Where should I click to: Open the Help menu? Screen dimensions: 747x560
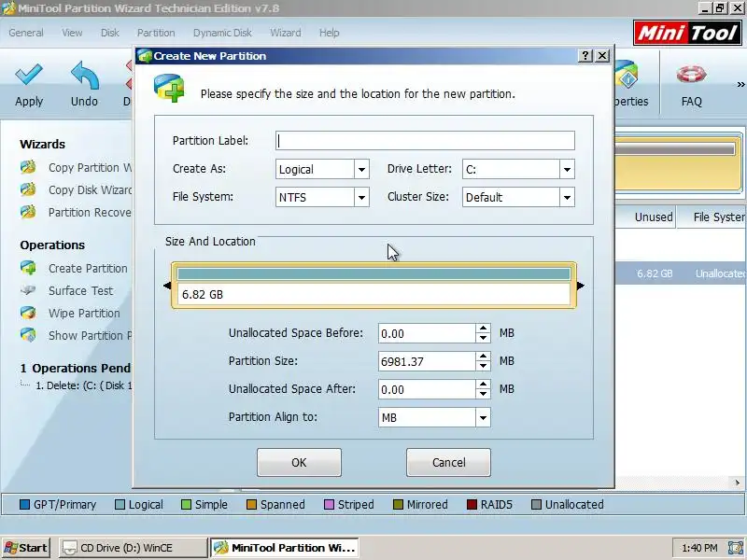point(330,33)
